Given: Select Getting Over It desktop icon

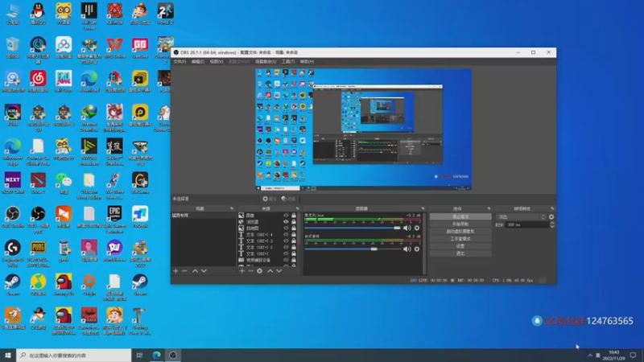Looking at the screenshot, I should point(140,321).
